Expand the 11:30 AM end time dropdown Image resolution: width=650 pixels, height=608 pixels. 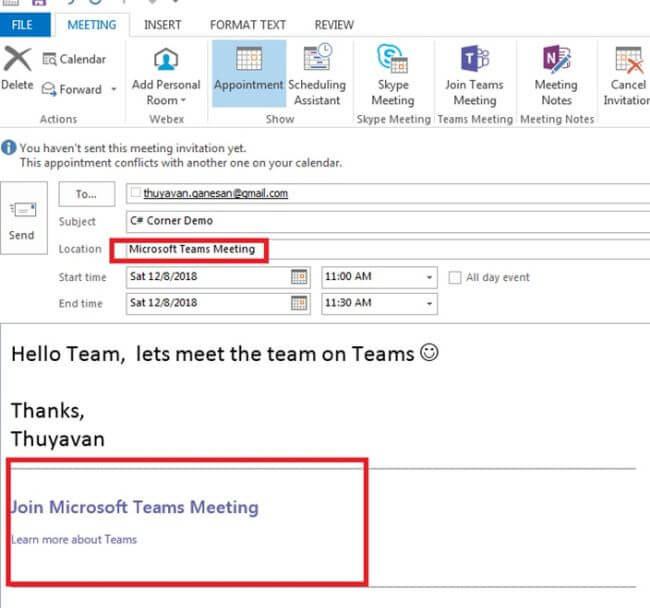tap(429, 303)
